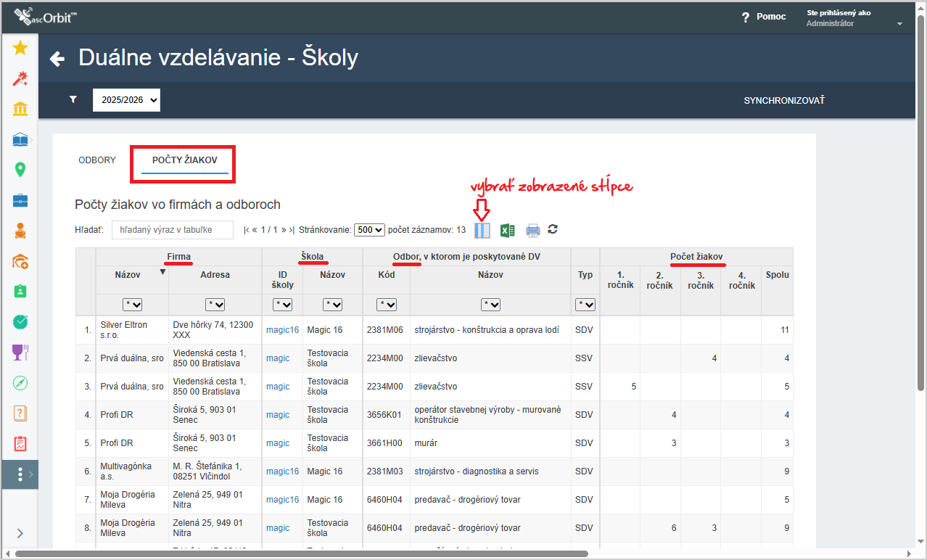Click the filter funnel icon
The height and width of the screenshot is (560, 927).
[x=73, y=100]
